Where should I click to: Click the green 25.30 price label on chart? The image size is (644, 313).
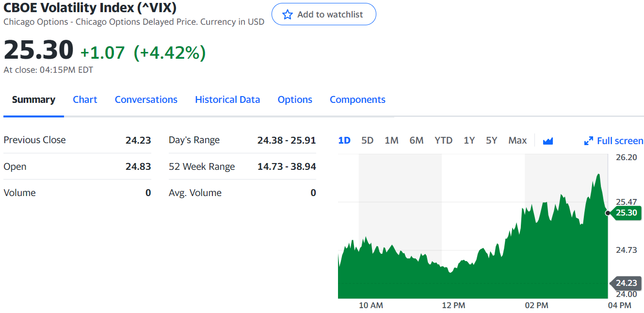tap(626, 213)
